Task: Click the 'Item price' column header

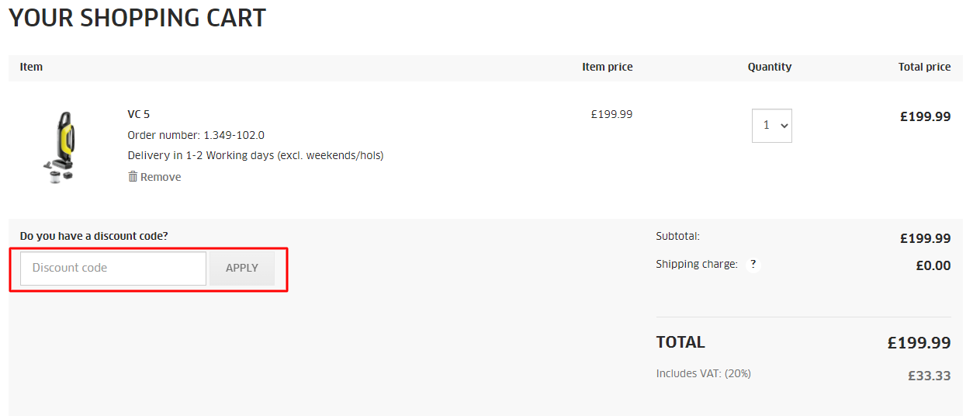Action: click(607, 68)
